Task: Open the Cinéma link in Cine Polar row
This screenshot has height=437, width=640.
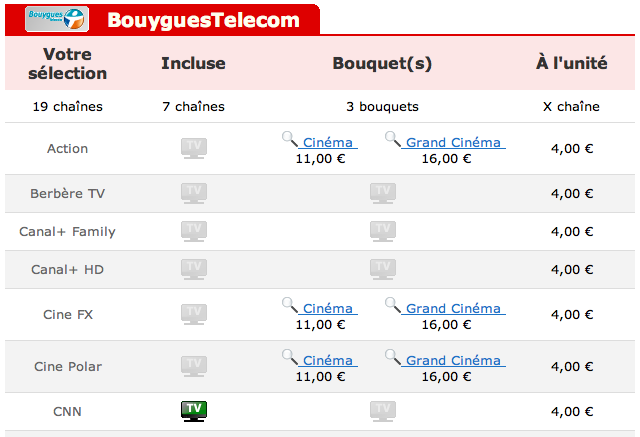Action: [328, 360]
